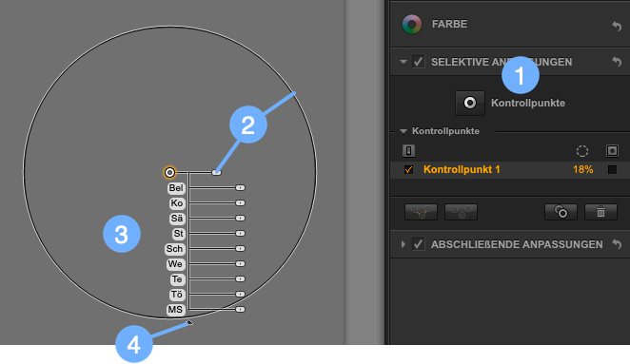This screenshot has height=364, width=630.
Task: Click the group control points icon
Action: [x=421, y=212]
